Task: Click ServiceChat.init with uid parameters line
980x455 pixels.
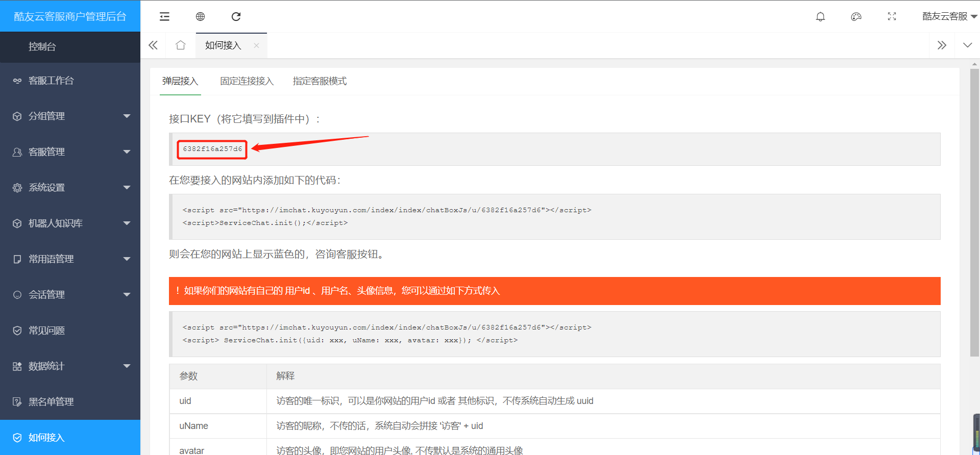Action: point(350,340)
